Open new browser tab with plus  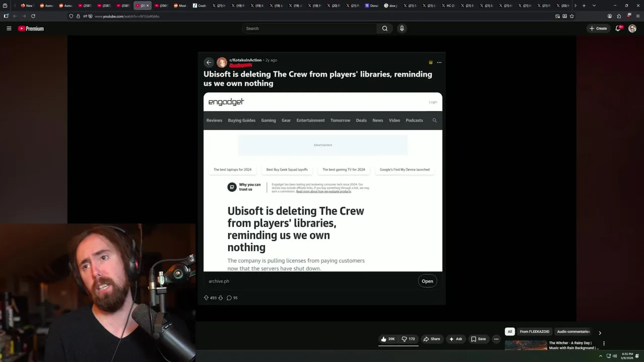584,6
